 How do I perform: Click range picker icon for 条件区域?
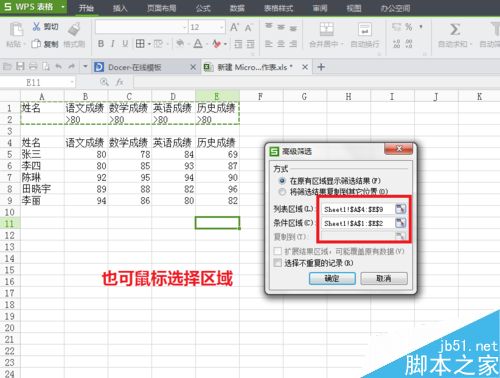(400, 222)
